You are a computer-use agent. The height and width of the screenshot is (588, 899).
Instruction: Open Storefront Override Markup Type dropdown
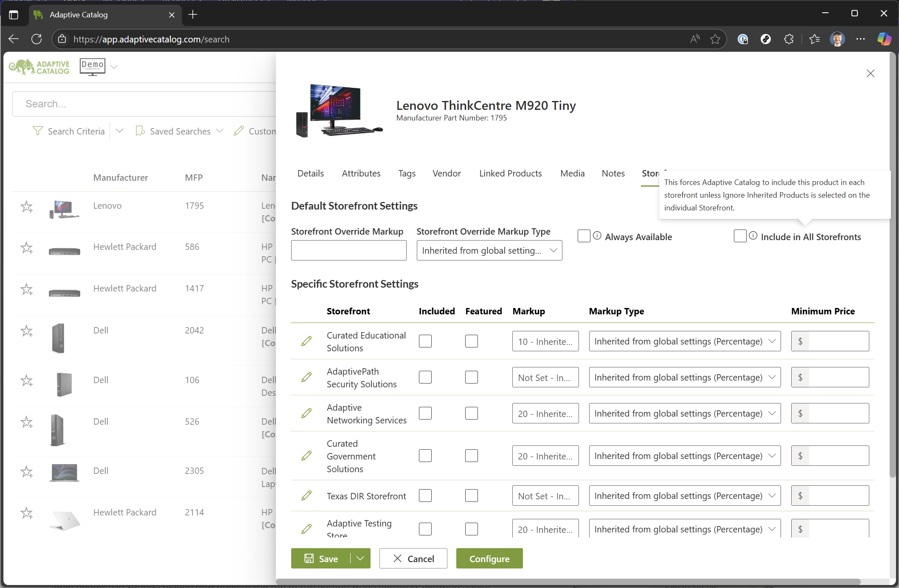(x=489, y=250)
